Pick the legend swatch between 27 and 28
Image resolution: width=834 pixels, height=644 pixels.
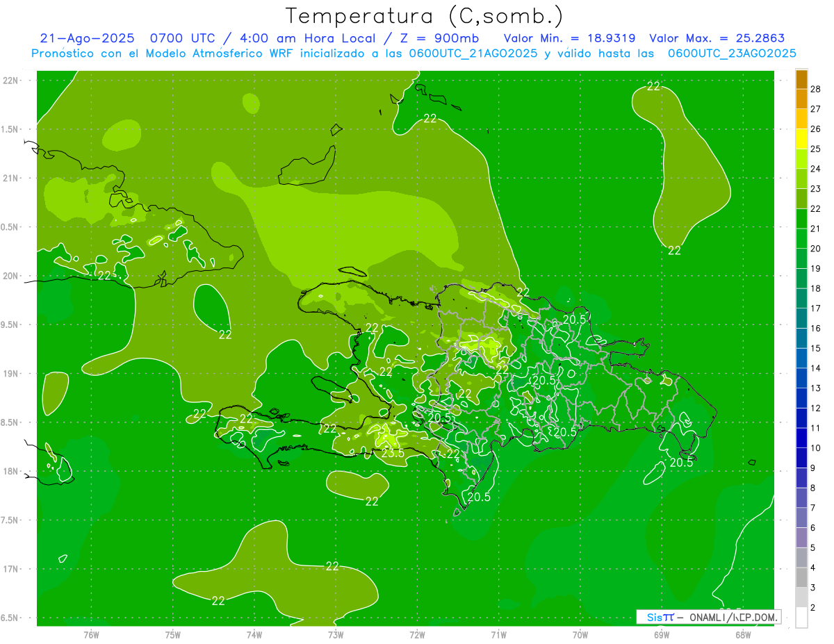click(x=801, y=99)
